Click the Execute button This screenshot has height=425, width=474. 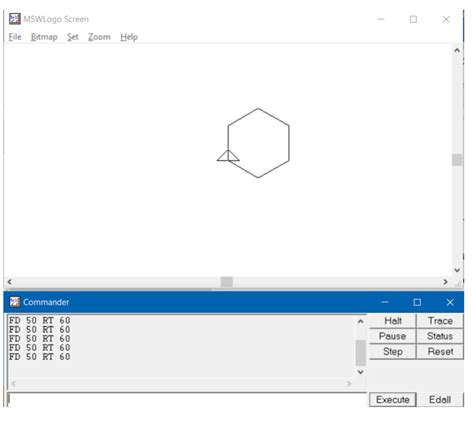pyautogui.click(x=393, y=399)
